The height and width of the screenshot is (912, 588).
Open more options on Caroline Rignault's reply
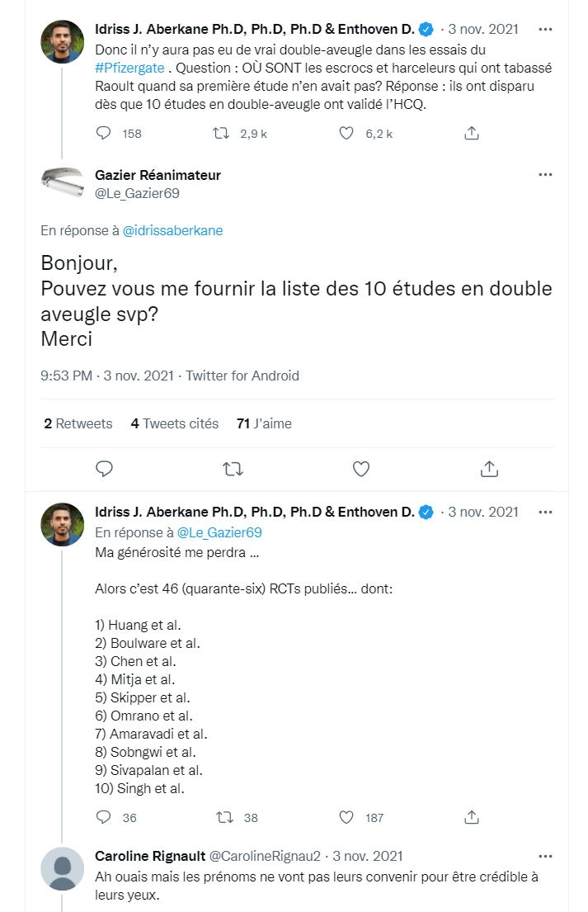[545, 856]
